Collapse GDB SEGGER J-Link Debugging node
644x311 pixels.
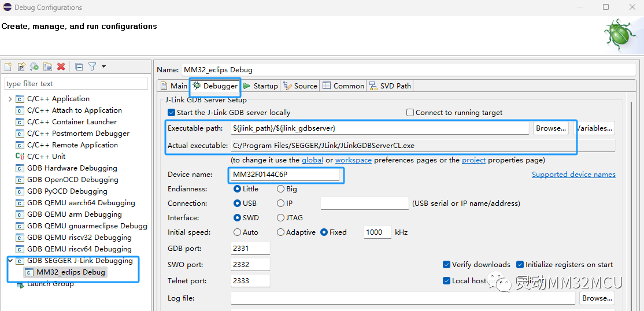(10, 261)
